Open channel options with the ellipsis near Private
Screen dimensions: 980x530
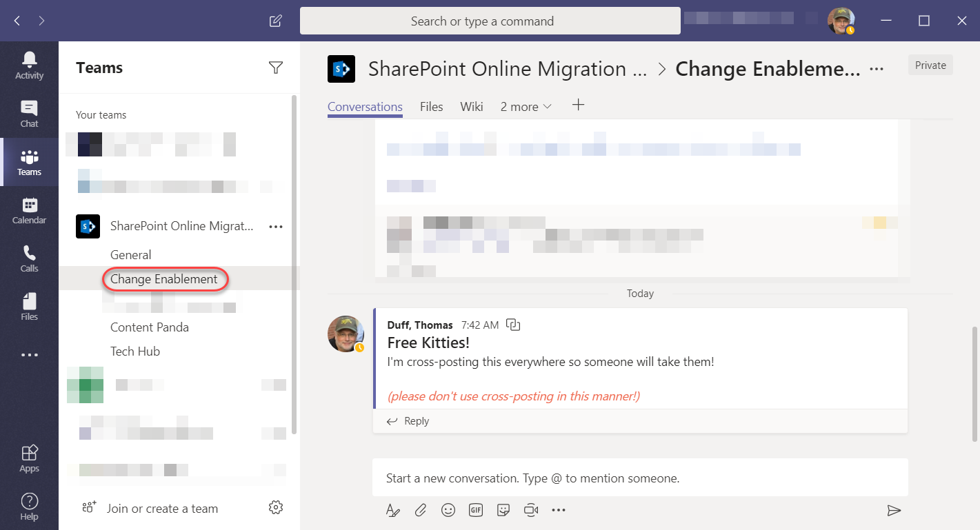(x=876, y=68)
